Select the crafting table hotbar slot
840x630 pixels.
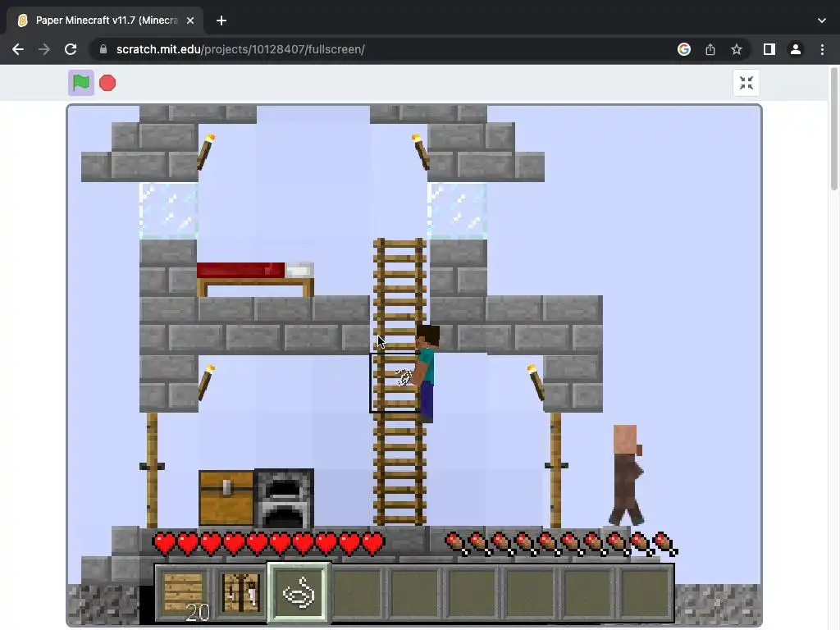pyautogui.click(x=240, y=593)
